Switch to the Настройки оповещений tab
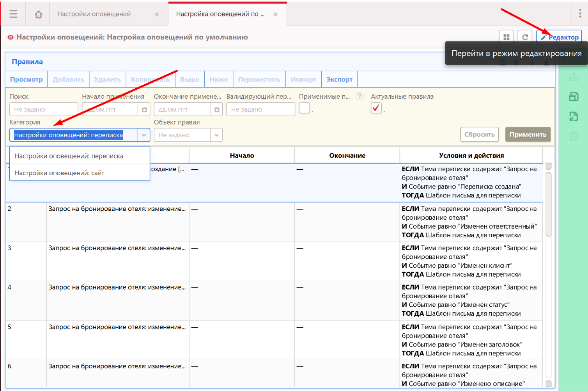588x391 pixels. (94, 14)
